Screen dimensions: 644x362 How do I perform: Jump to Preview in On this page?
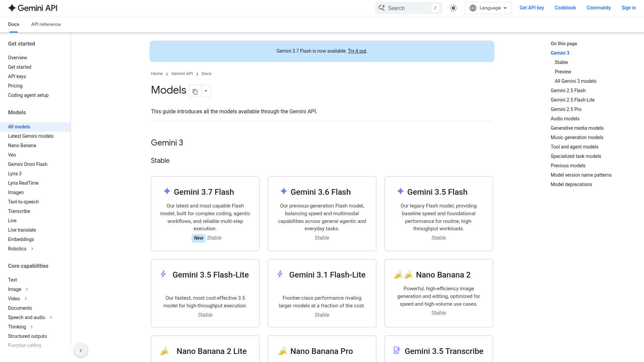tap(563, 72)
